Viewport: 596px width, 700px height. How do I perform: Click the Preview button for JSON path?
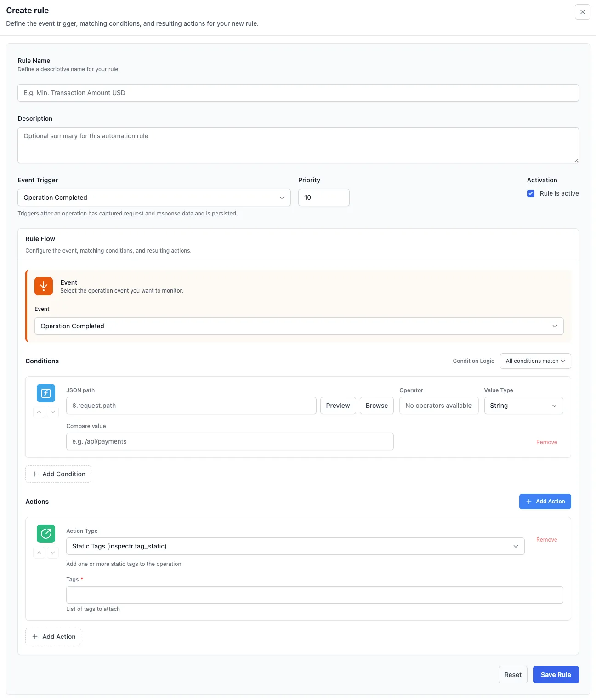[338, 406]
